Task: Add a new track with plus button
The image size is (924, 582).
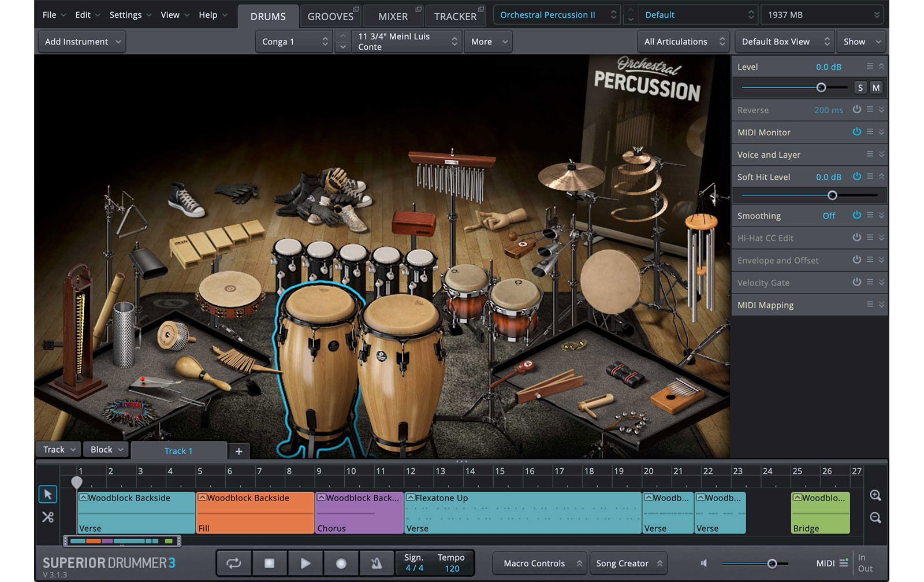Action: click(x=239, y=451)
